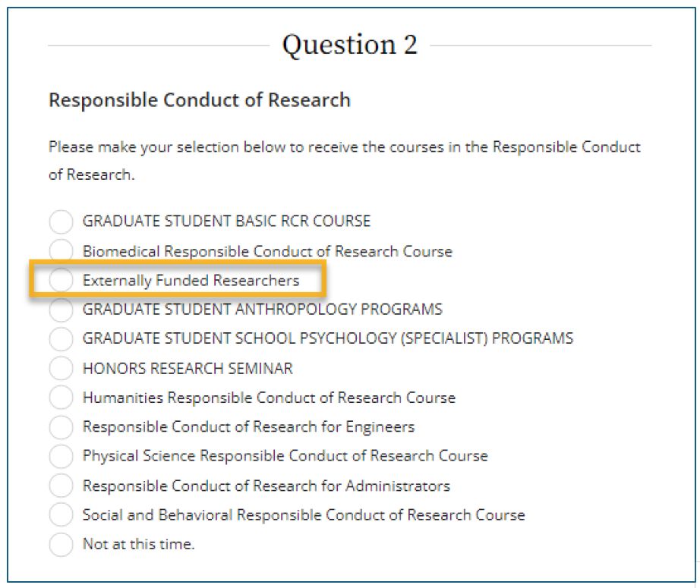Select GRADUATE STUDENT SCHOOL PSYCHOLOGY (SPECIALIST) PROGRAMS
The height and width of the screenshot is (588, 700).
click(x=61, y=339)
